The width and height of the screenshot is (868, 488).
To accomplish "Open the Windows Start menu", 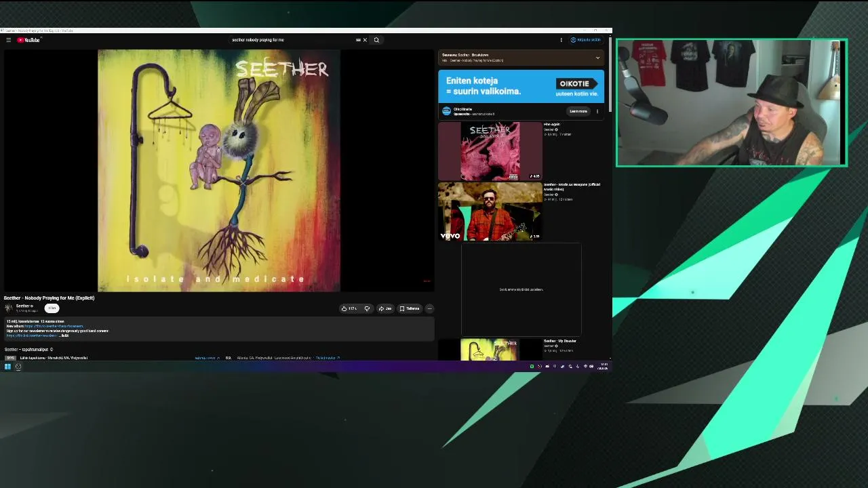I will click(7, 367).
